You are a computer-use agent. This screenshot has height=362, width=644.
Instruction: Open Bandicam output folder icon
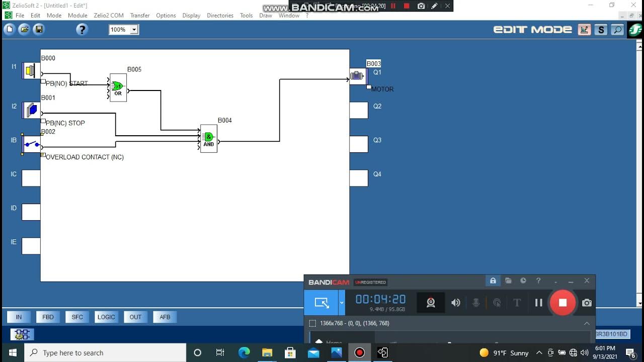pos(508,281)
